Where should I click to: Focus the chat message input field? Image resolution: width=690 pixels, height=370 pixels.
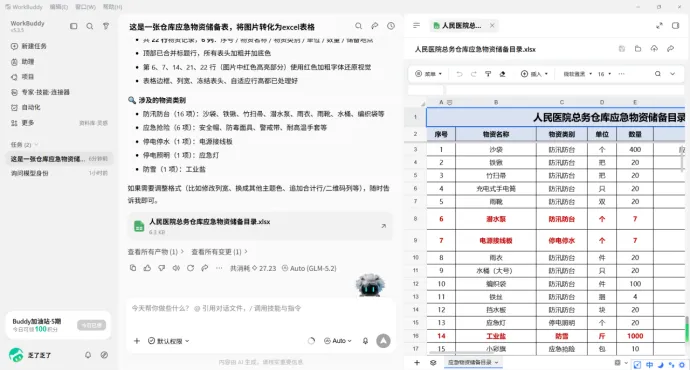tap(260, 308)
